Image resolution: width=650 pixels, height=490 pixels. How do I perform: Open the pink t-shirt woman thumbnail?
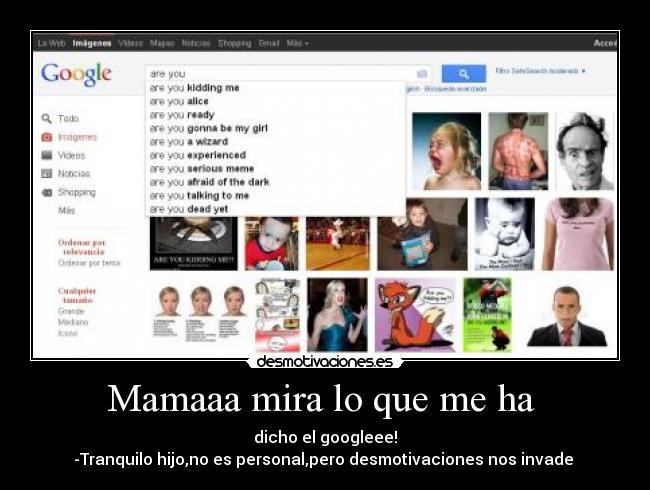point(578,234)
